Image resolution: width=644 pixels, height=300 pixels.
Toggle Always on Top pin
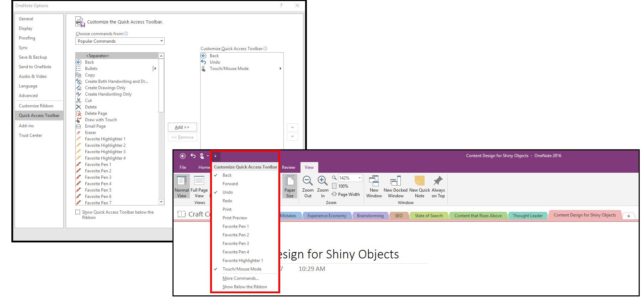click(438, 187)
